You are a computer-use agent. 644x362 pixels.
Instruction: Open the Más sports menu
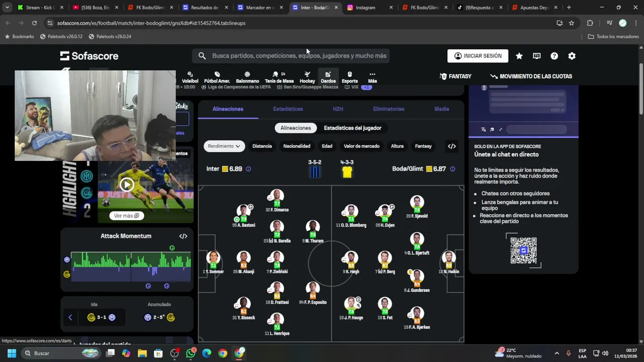coord(372,77)
